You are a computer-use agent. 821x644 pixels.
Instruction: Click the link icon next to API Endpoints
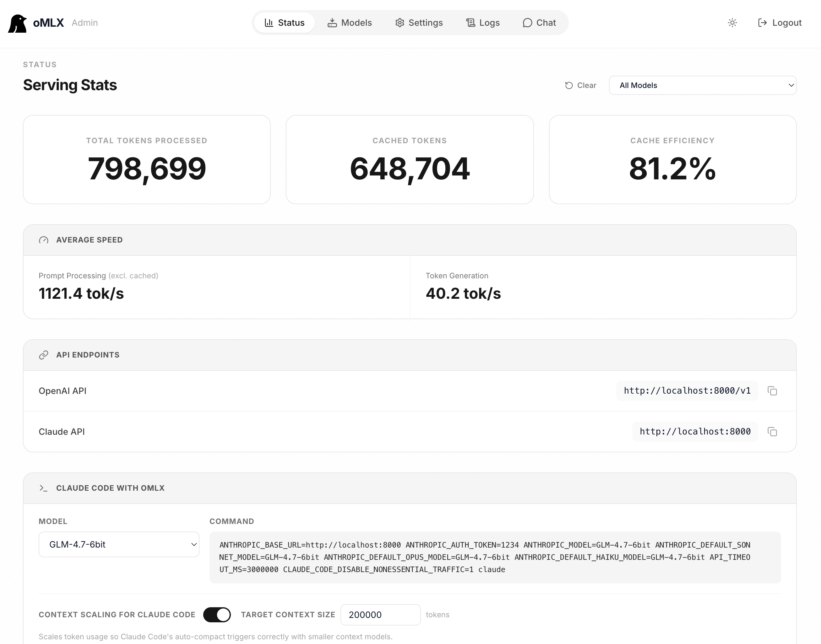click(x=44, y=354)
